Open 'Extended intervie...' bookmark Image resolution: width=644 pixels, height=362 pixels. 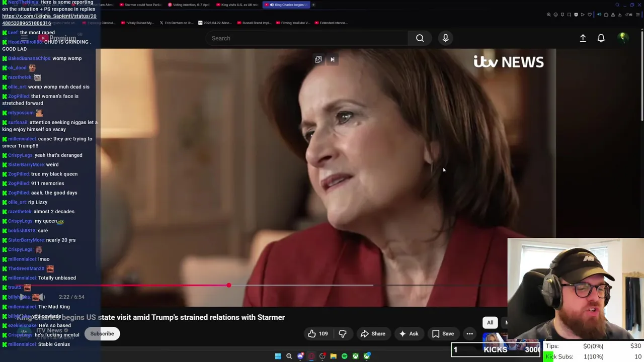[331, 23]
